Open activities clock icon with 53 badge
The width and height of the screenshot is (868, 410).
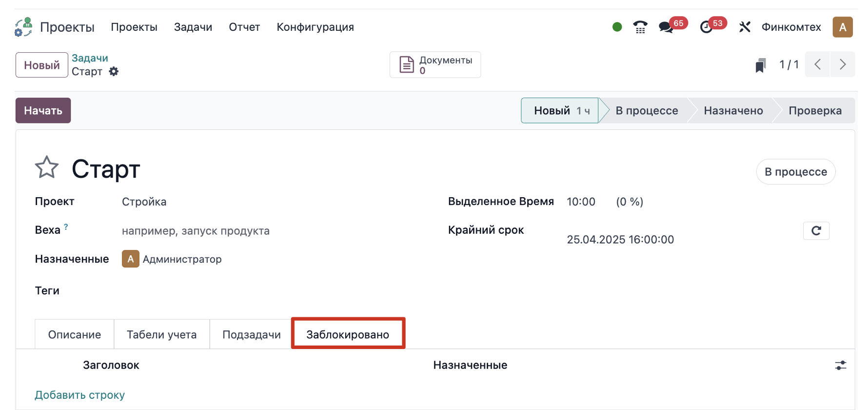(706, 27)
